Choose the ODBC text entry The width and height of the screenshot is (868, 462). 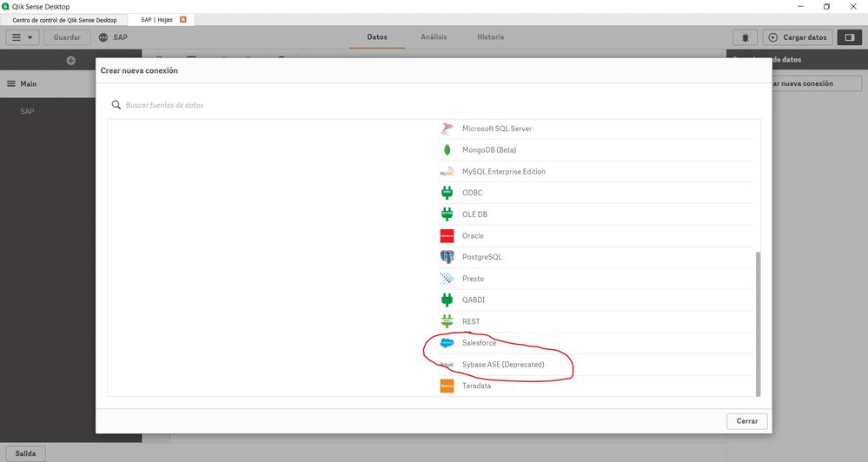point(472,193)
